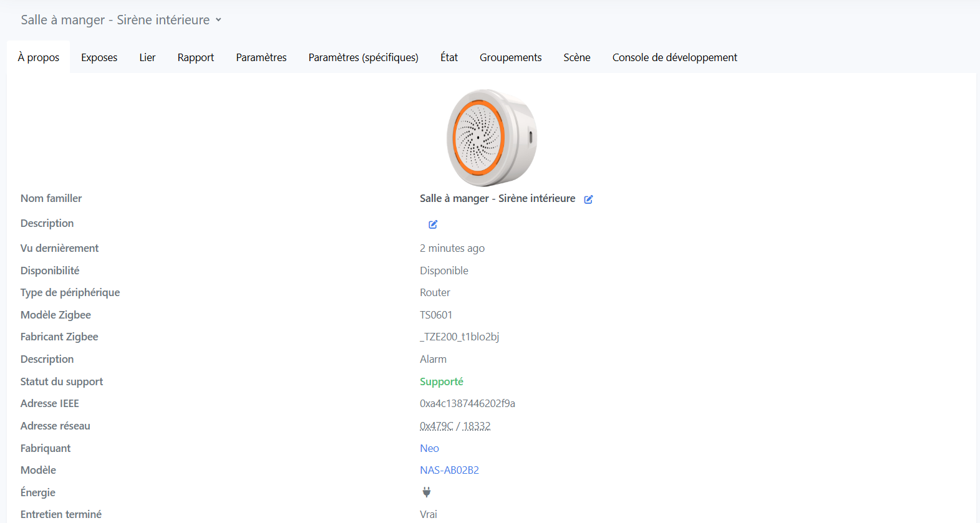Open the Lier tab
The width and height of the screenshot is (980, 523).
[x=147, y=57]
